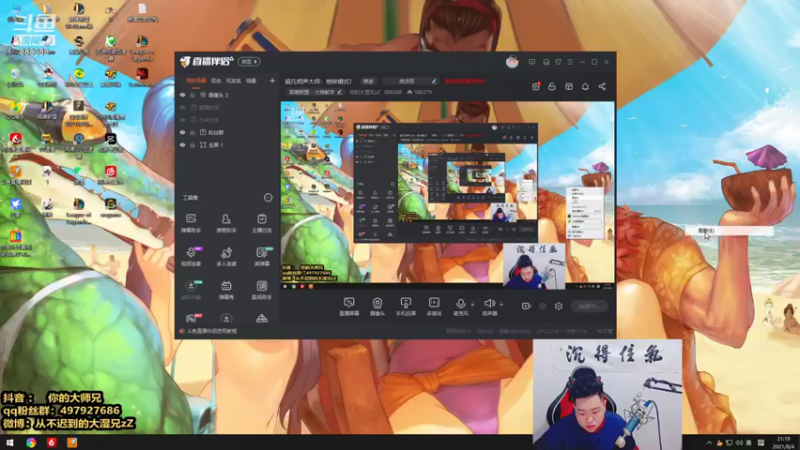This screenshot has width=800, height=450.
Task: Select the 粉丝群 source row
Action: (227, 132)
